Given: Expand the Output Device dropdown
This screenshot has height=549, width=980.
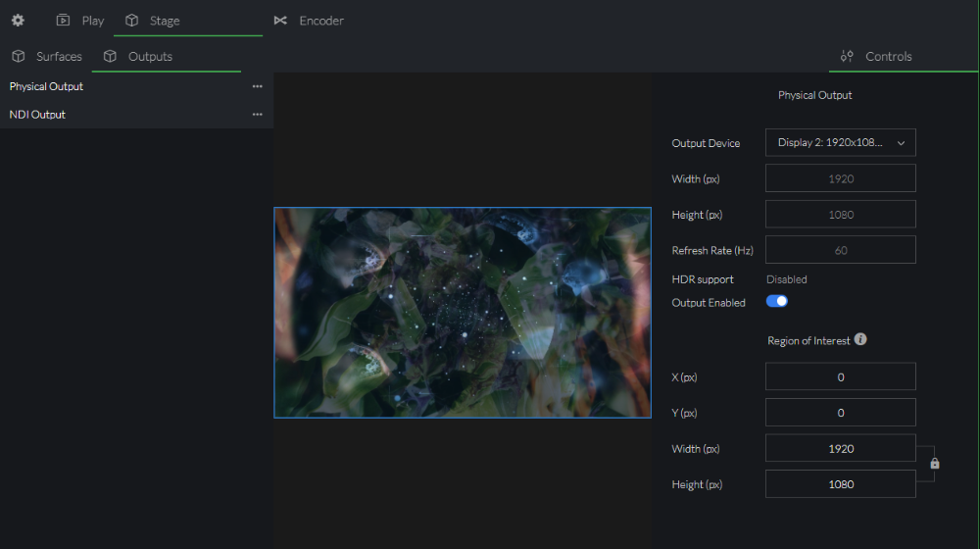Looking at the screenshot, I should (840, 143).
